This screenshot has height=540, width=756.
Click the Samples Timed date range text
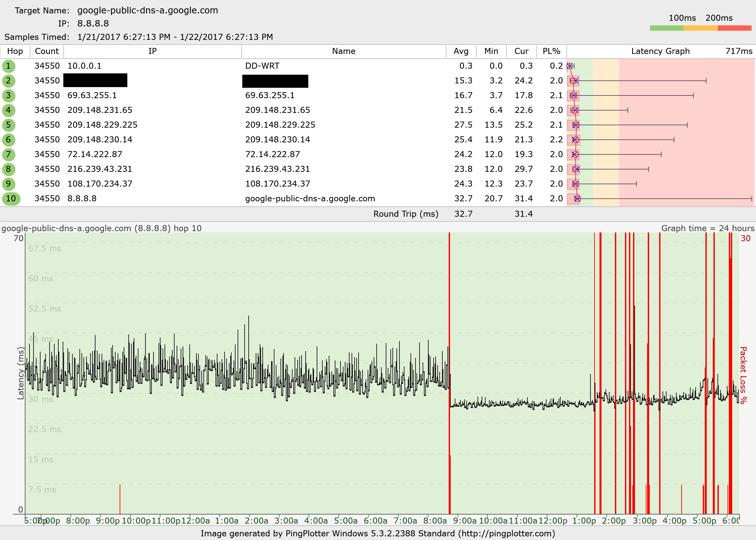175,37
